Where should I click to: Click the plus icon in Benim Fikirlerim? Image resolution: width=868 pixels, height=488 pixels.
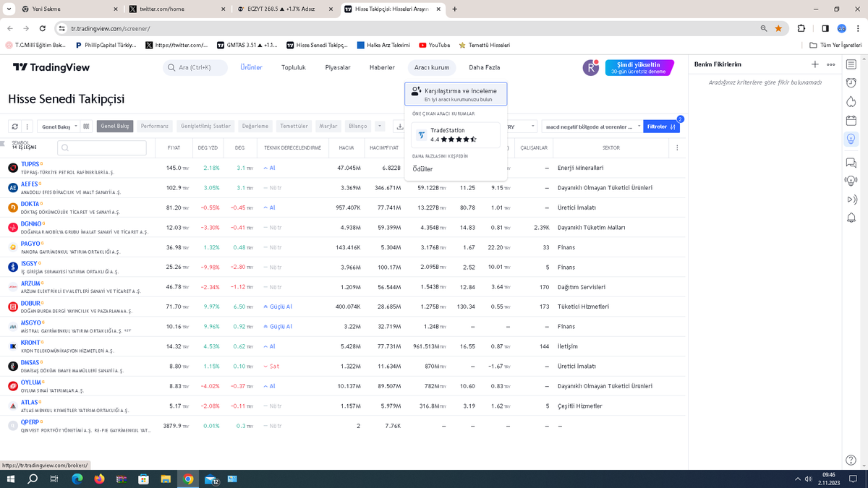815,64
